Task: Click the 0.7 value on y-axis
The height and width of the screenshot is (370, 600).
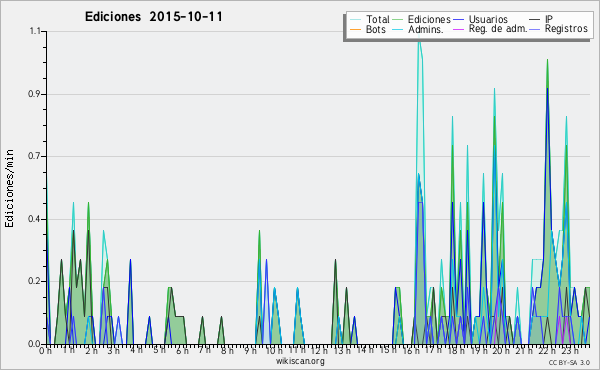Action: [34, 156]
